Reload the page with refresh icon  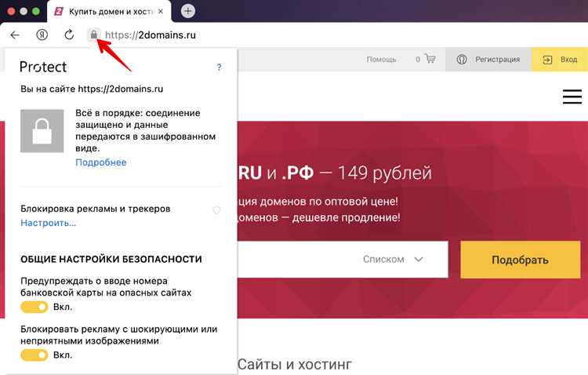coord(69,35)
